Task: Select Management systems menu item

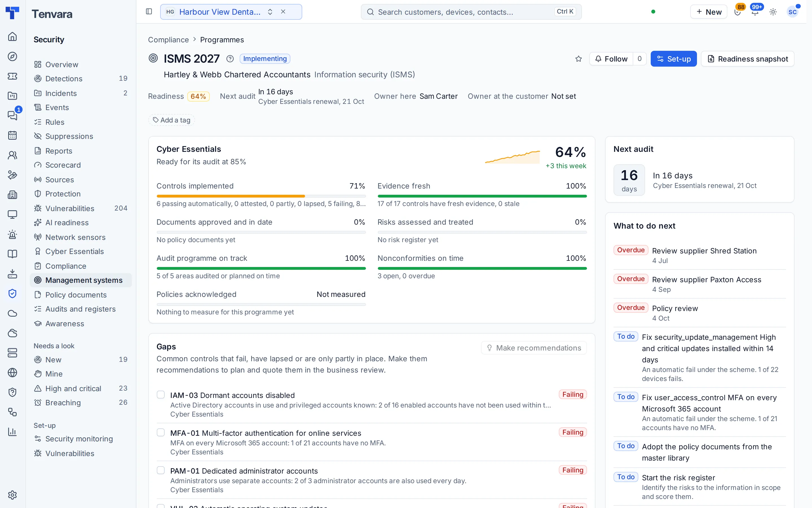Action: click(x=81, y=280)
